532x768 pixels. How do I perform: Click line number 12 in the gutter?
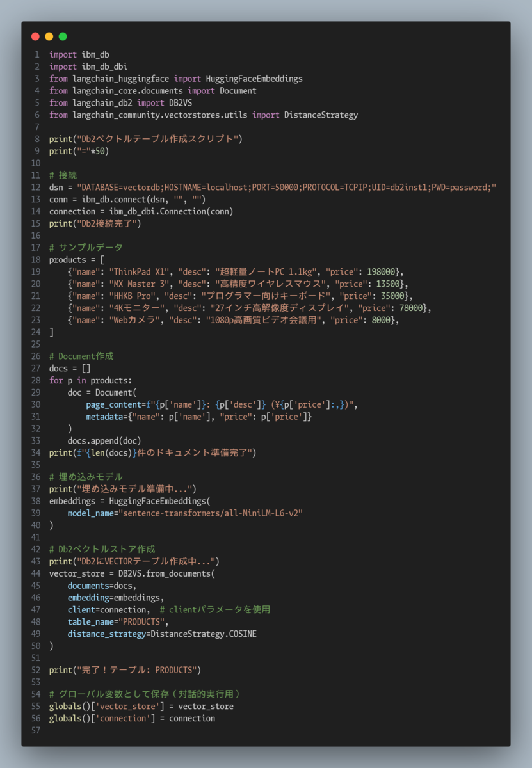click(35, 187)
